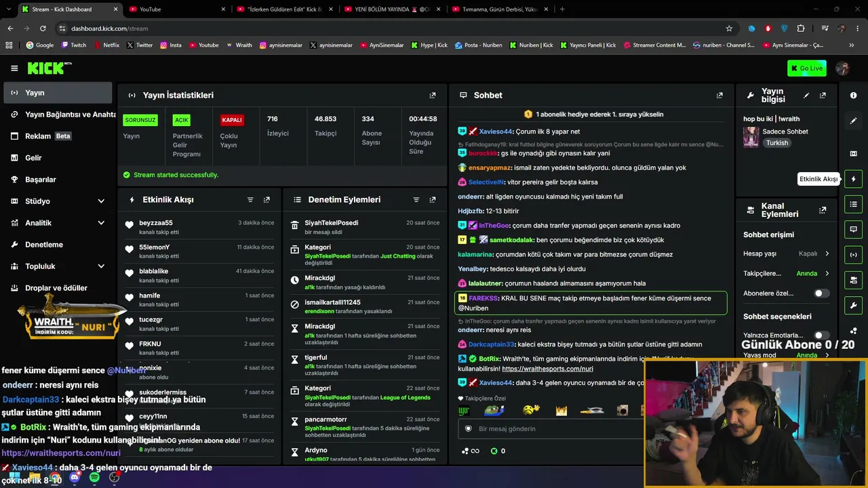Insert the frowning waving emote

coord(531,410)
